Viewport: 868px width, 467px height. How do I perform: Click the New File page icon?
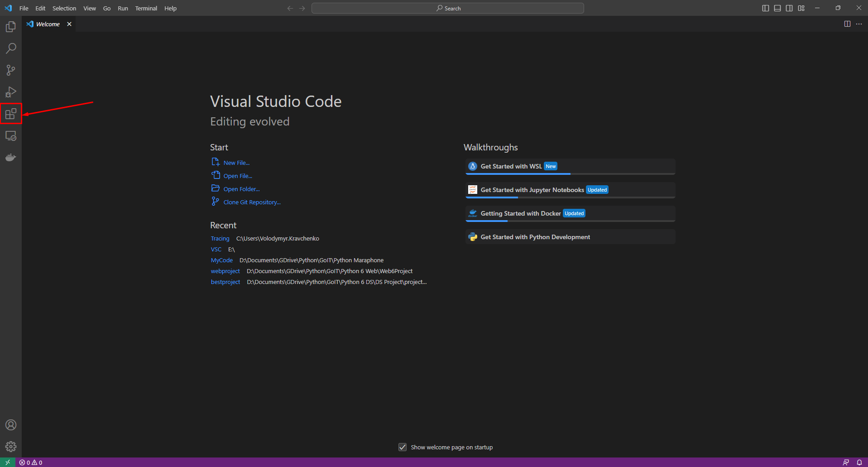point(216,162)
